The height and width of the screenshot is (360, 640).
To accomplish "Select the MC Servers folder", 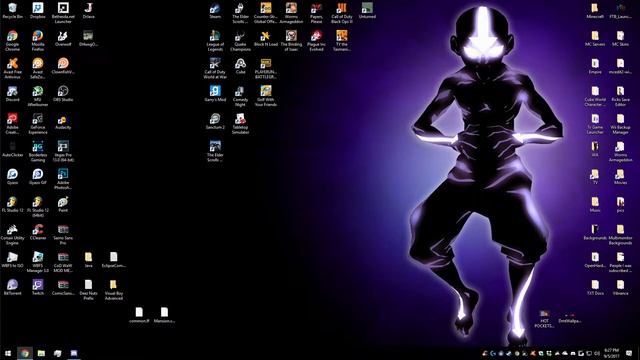I will [x=595, y=38].
